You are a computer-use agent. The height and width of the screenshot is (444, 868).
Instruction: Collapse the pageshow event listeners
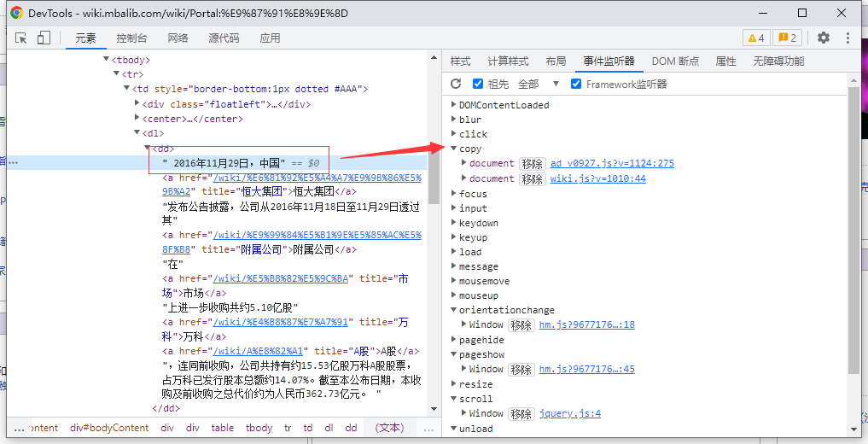(x=453, y=354)
